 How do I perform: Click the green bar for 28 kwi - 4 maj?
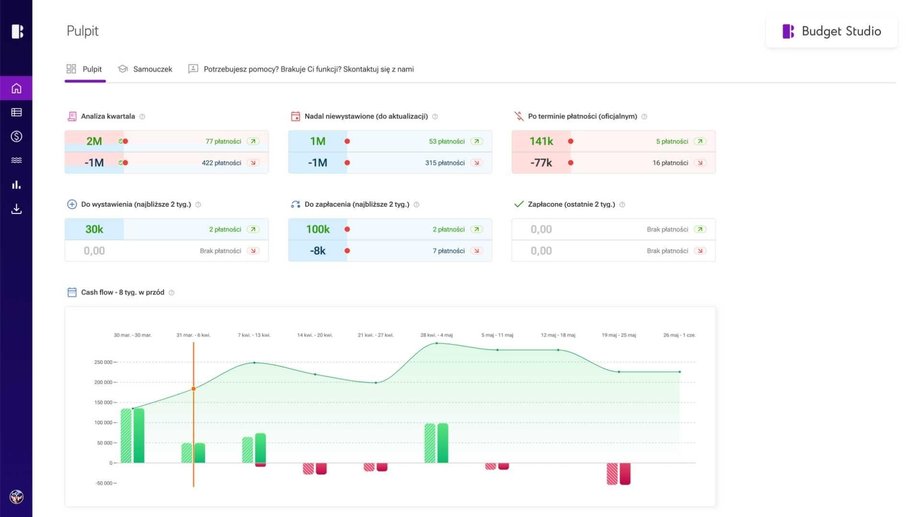click(x=436, y=442)
